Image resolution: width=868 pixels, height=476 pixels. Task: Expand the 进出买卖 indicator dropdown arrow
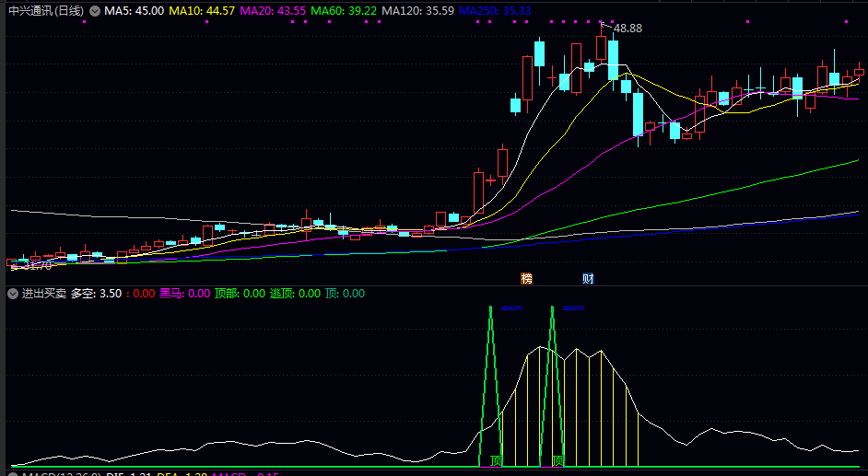coord(13,294)
